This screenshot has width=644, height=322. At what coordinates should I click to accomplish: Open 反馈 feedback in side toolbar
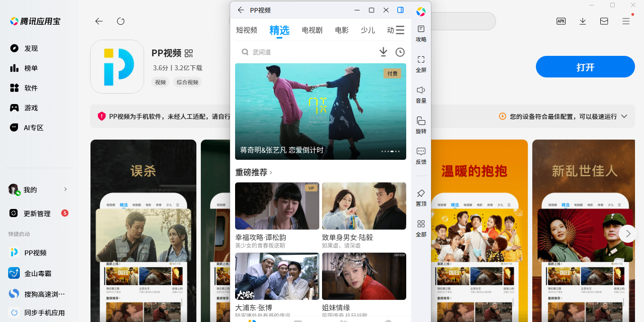[421, 156]
